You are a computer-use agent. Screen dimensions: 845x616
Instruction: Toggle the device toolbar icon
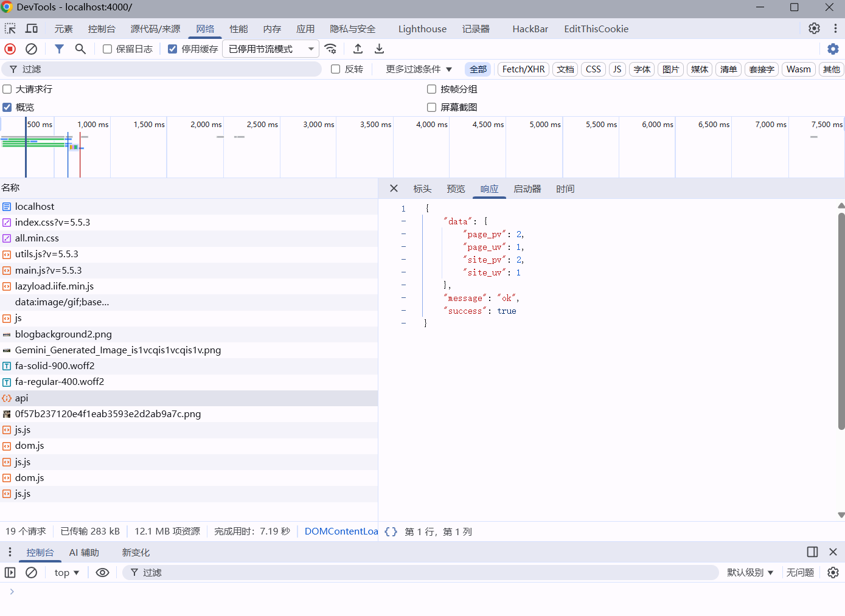click(x=32, y=29)
